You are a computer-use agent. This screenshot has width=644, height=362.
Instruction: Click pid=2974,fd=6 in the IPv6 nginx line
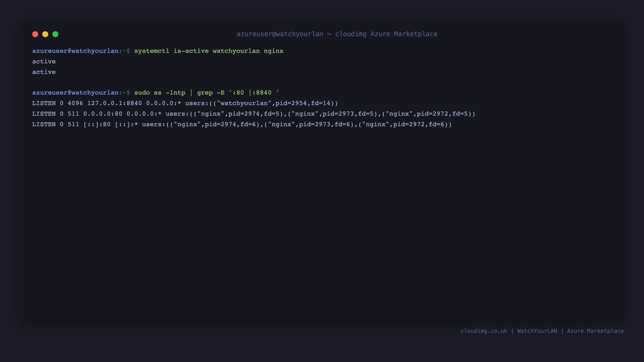pos(230,124)
